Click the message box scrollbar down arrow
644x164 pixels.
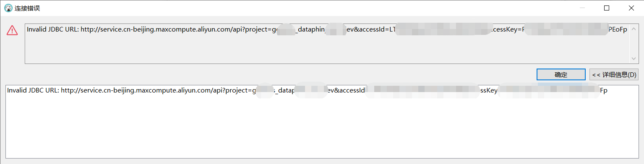point(634,59)
